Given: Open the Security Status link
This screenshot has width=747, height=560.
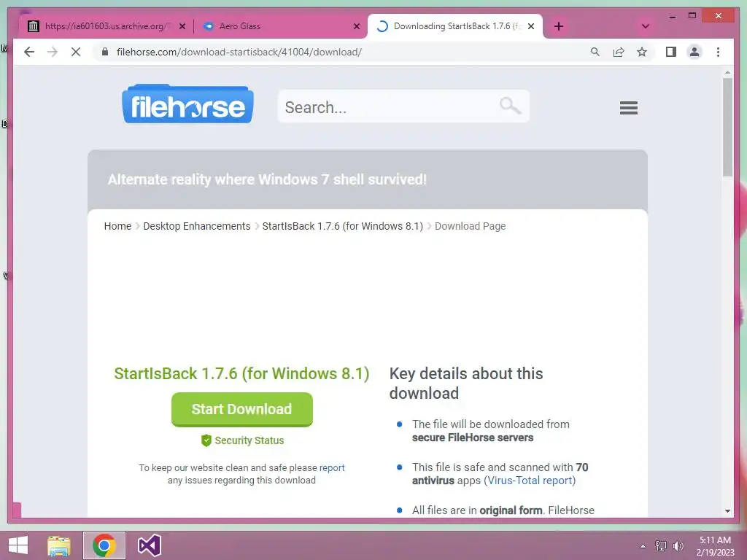Looking at the screenshot, I should pyautogui.click(x=249, y=440).
